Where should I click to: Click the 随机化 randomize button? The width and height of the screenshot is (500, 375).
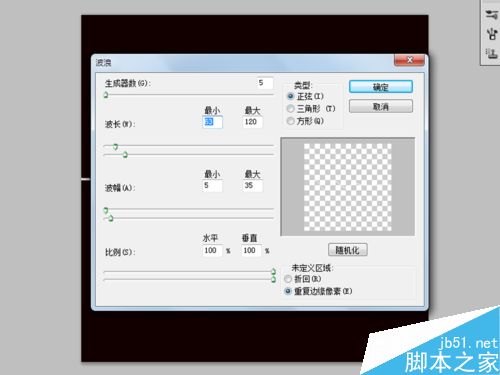(348, 250)
